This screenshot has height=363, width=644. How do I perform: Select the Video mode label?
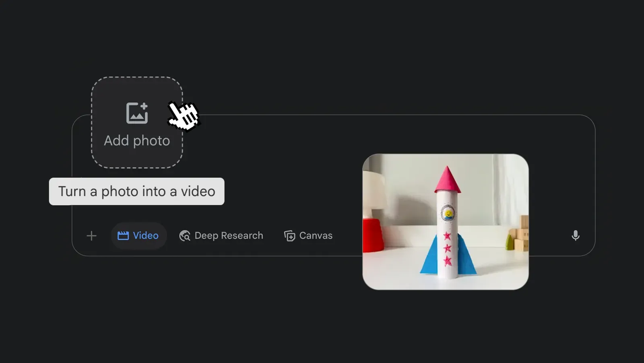click(x=146, y=235)
